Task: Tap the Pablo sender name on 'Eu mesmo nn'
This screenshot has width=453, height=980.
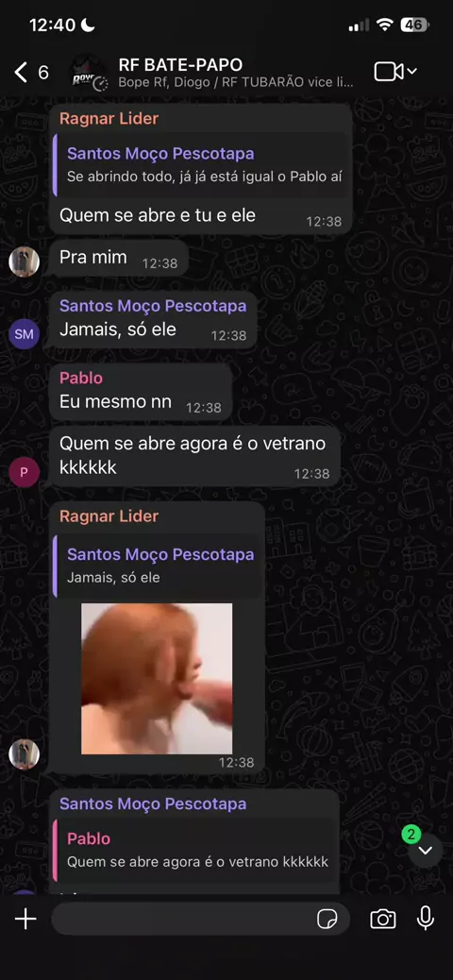Action: click(81, 379)
